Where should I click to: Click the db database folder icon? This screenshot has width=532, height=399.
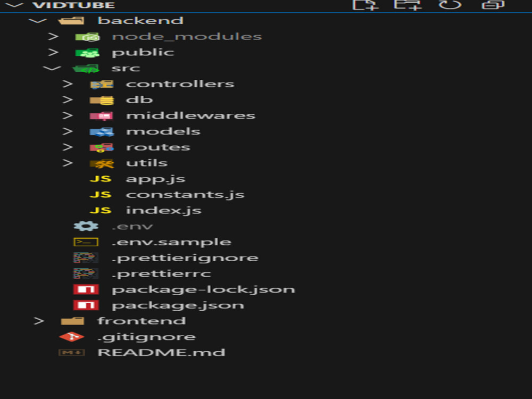coord(102,100)
